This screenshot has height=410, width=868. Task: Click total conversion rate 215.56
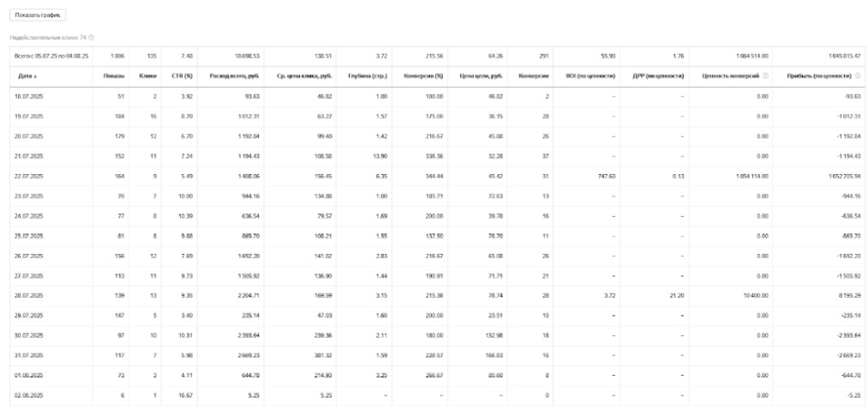434,56
